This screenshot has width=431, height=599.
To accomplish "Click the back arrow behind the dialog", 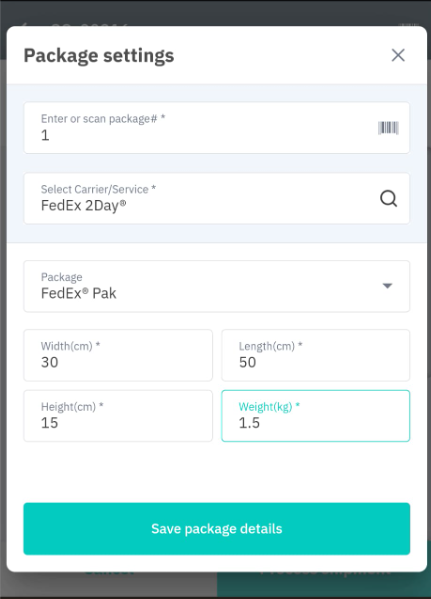I will tap(24, 25).
